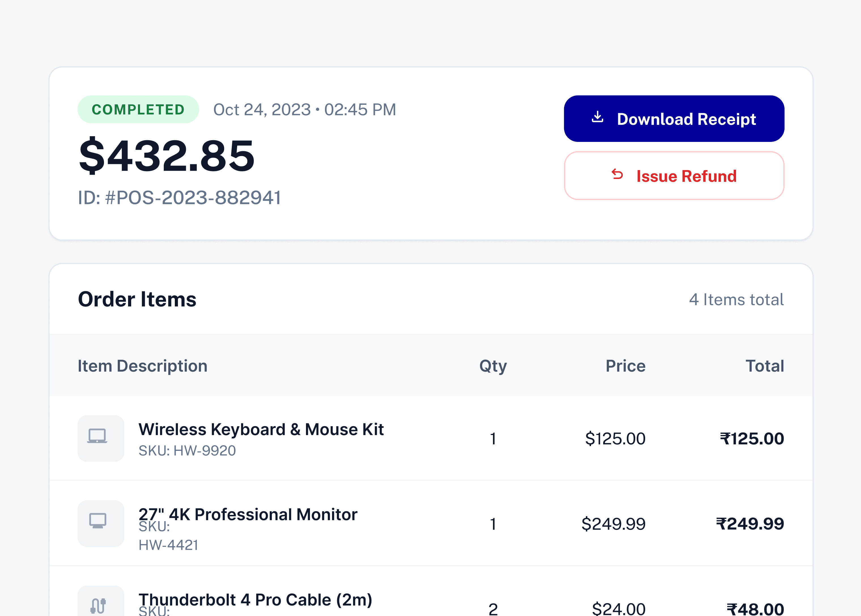The width and height of the screenshot is (861, 616).
Task: Click the Order Items heading
Action: (x=137, y=299)
